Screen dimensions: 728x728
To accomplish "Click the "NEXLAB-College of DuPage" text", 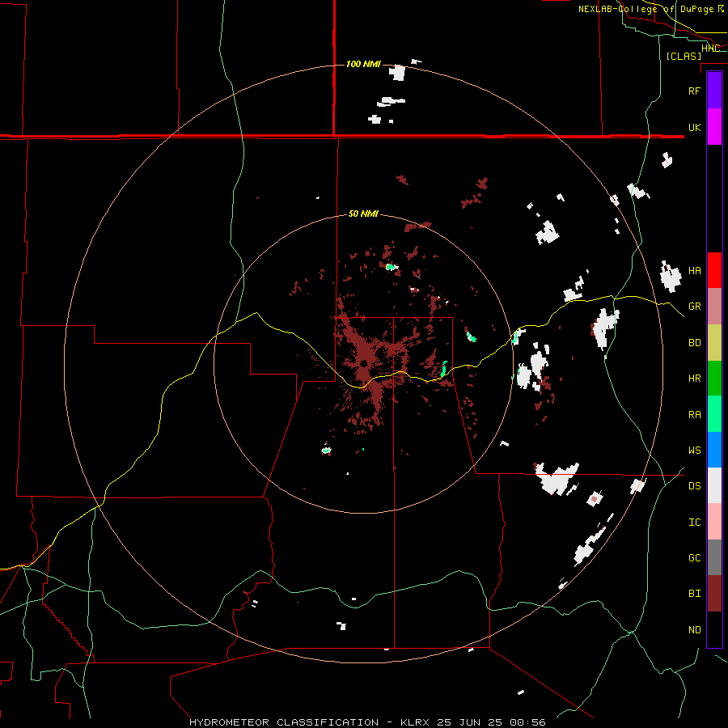I will (646, 9).
